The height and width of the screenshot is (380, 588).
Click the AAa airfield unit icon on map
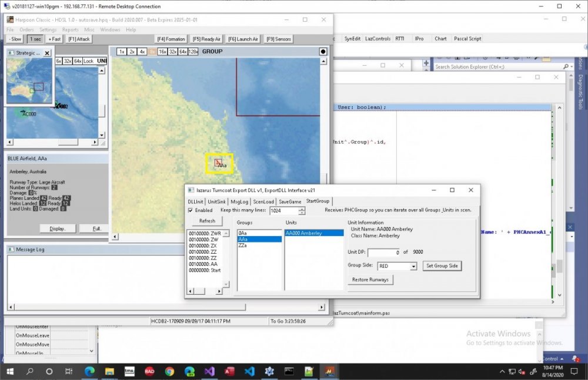(218, 162)
